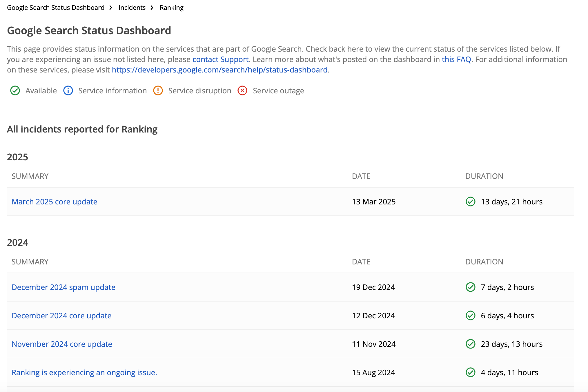Click the 19 Dec 2024 date cell

[x=373, y=287]
